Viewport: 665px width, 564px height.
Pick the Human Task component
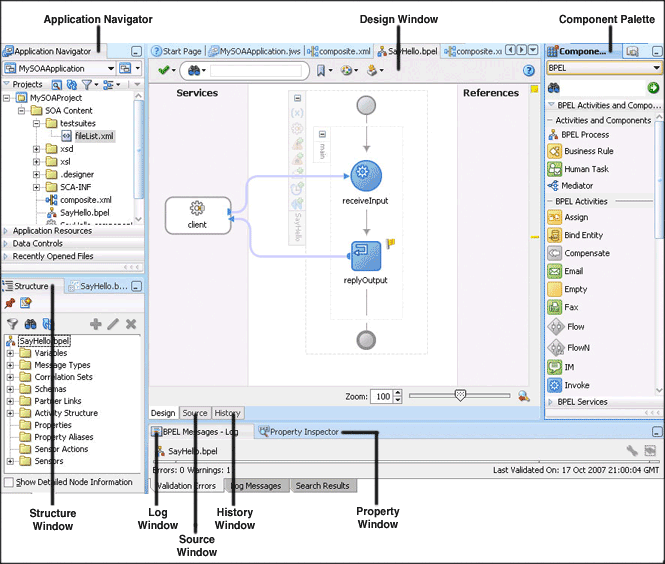click(x=578, y=169)
